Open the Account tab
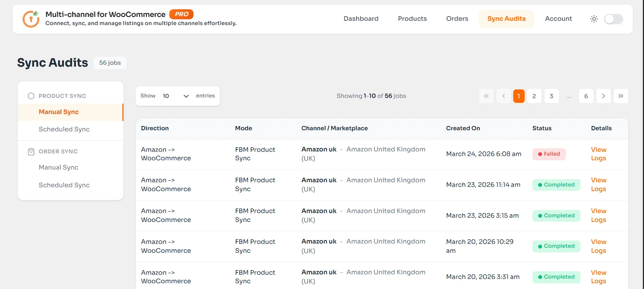644x289 pixels. click(x=559, y=18)
